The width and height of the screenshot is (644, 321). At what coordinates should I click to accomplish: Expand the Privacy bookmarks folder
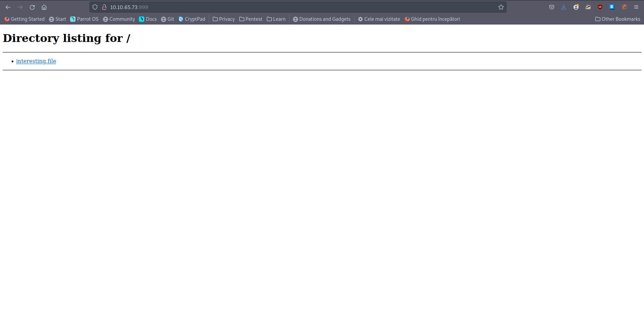coord(224,19)
